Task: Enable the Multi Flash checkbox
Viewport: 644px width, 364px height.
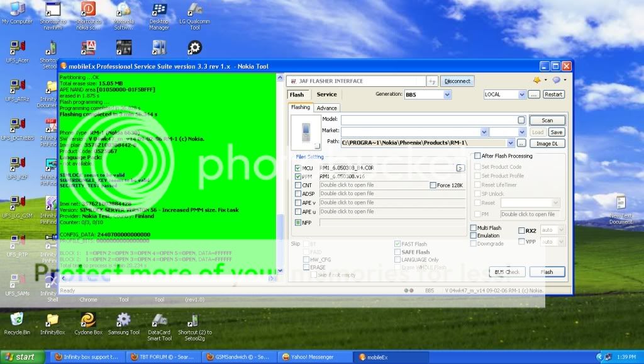Action: click(473, 228)
